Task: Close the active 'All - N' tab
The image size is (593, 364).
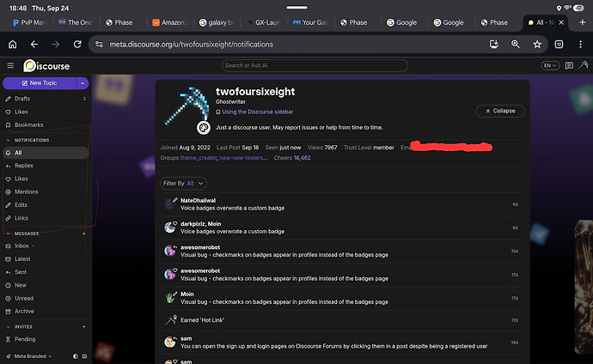Action: point(561,22)
